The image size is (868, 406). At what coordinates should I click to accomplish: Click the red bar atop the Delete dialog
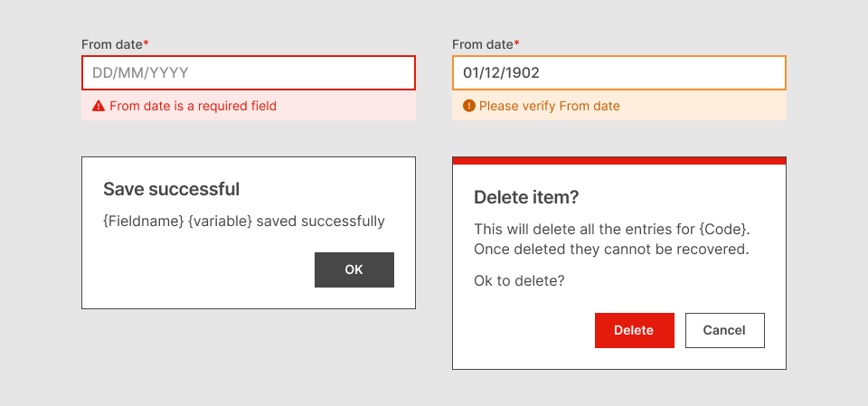point(619,161)
